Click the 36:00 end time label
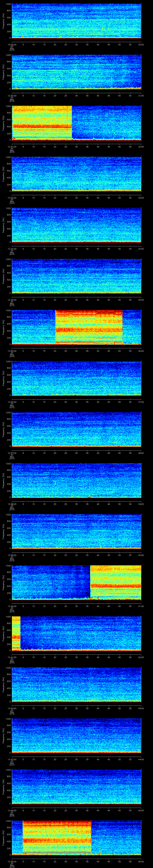153x868 pixels. tap(141, 351)
